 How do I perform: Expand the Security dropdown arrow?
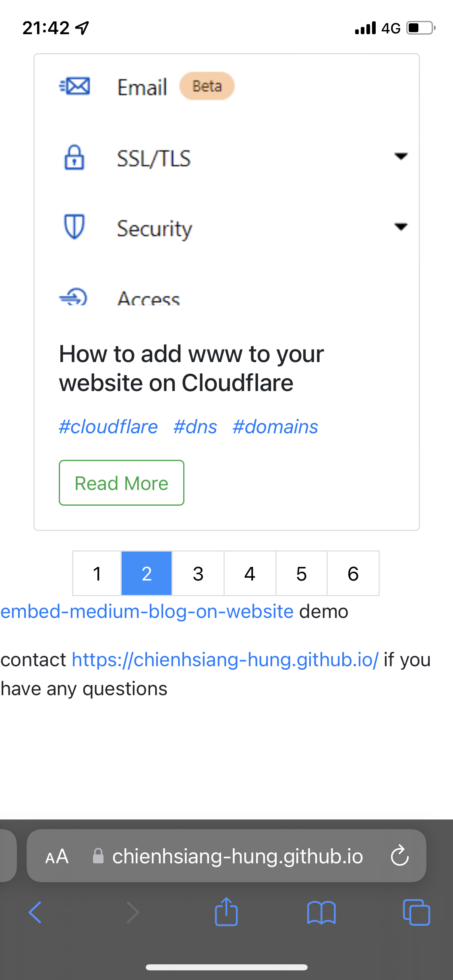[x=401, y=227]
